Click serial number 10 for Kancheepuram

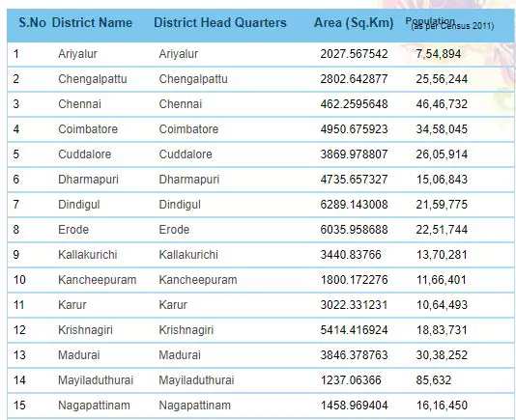pos(19,280)
